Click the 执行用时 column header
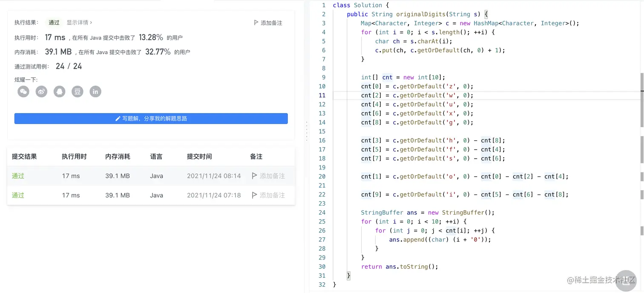The height and width of the screenshot is (293, 644). pos(74,157)
